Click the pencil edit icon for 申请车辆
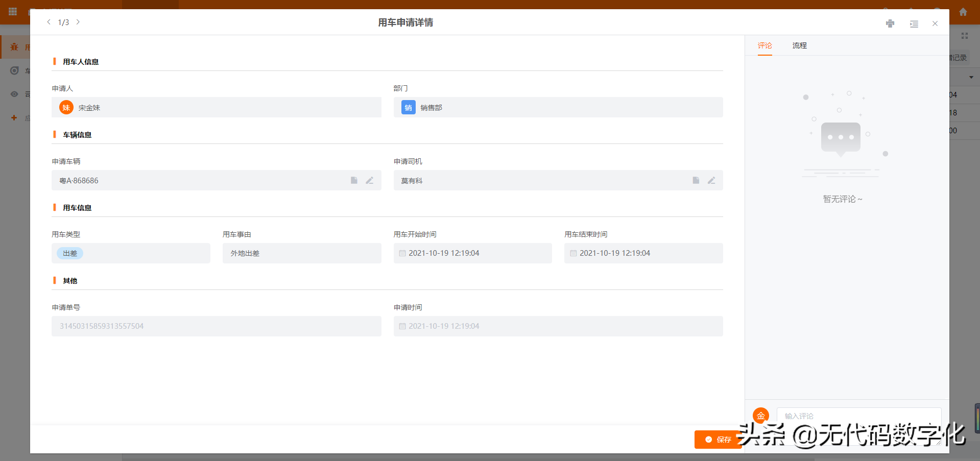Viewport: 980px width, 461px height. point(369,180)
